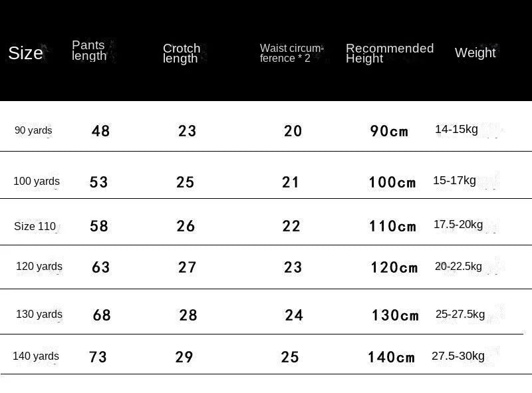Click pants length value 48

(x=100, y=131)
